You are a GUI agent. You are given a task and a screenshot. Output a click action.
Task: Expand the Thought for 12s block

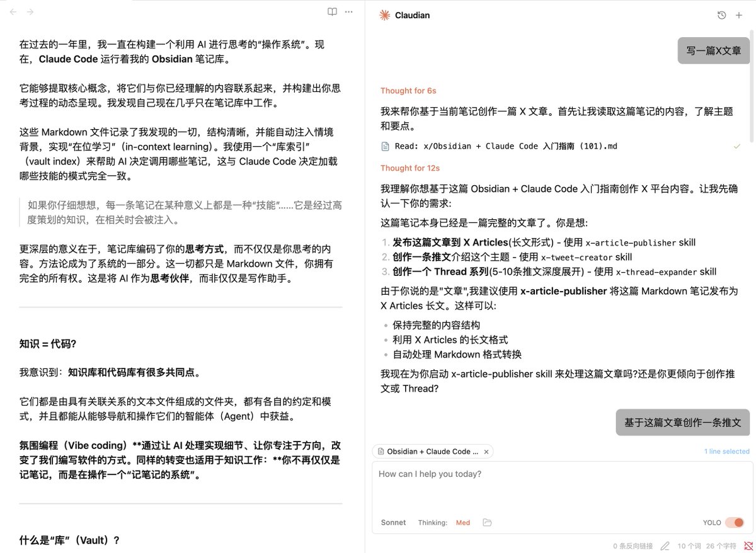(x=410, y=168)
